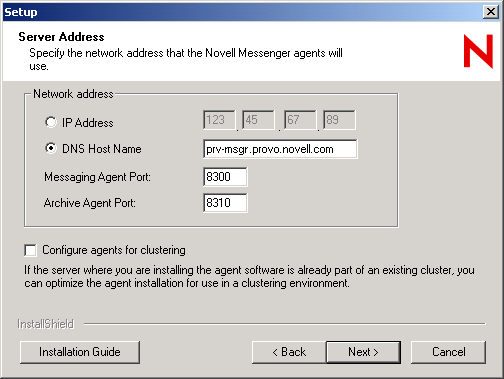Viewport: 504px width, 379px height.
Task: Click the Messaging Agent Port field
Action: 225,177
